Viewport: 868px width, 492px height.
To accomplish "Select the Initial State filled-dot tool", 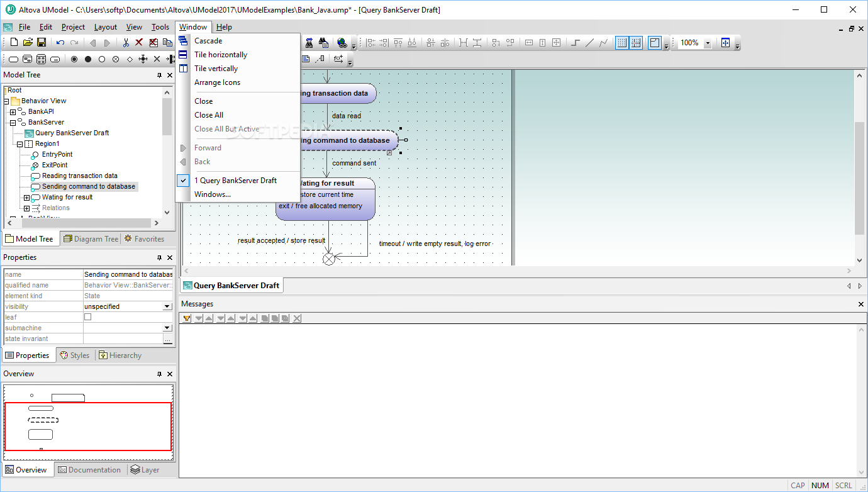I will click(x=88, y=59).
